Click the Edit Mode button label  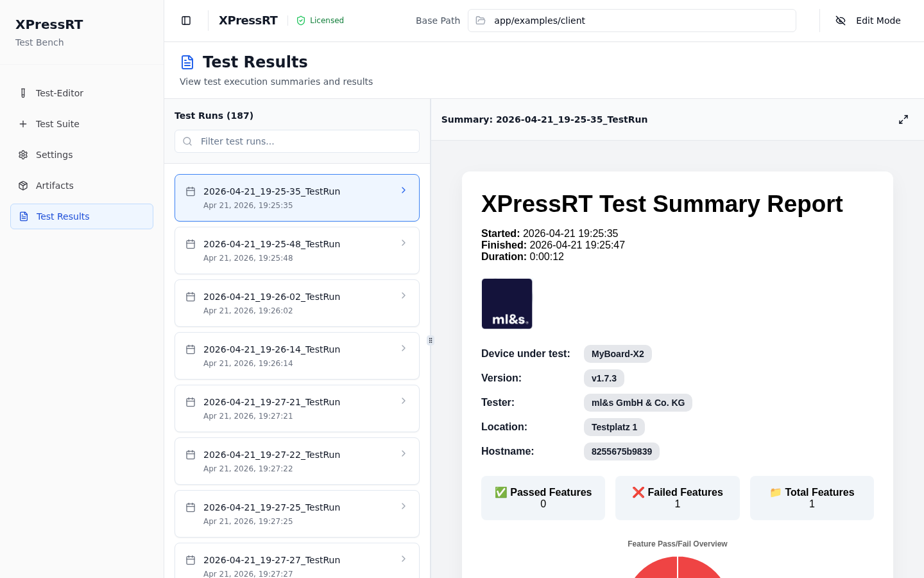pyautogui.click(x=878, y=21)
